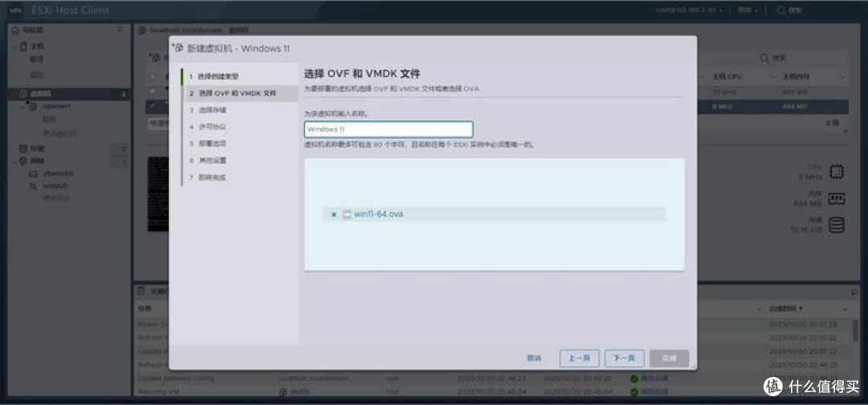868x405 pixels.
Task: Maximize the recent tasks panel
Action: point(854,292)
